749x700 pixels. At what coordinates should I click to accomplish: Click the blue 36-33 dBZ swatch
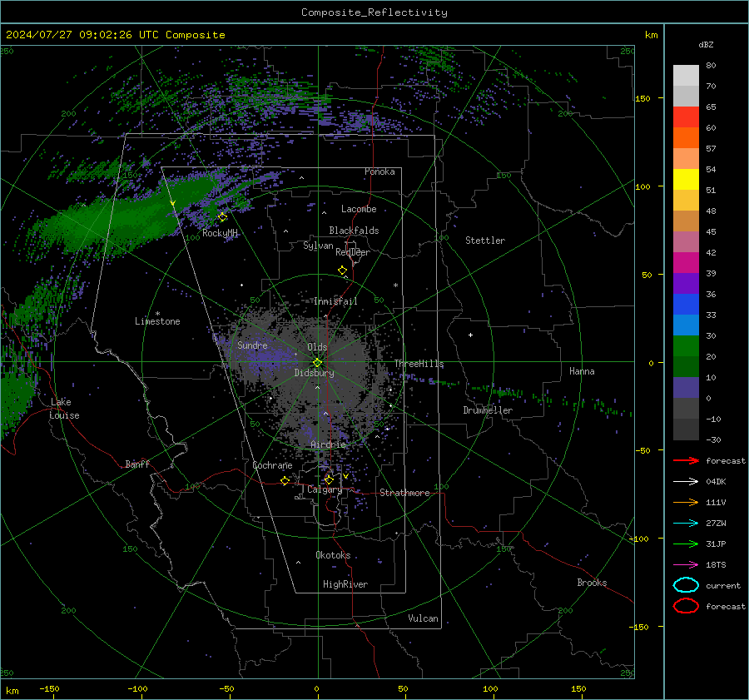coord(686,305)
